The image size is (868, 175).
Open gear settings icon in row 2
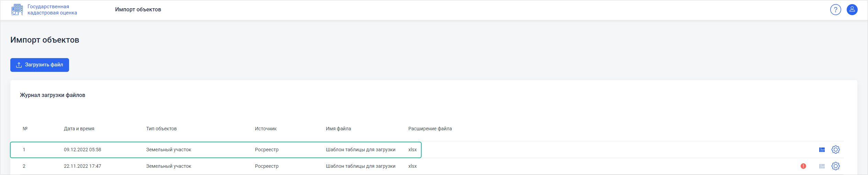coord(835,166)
